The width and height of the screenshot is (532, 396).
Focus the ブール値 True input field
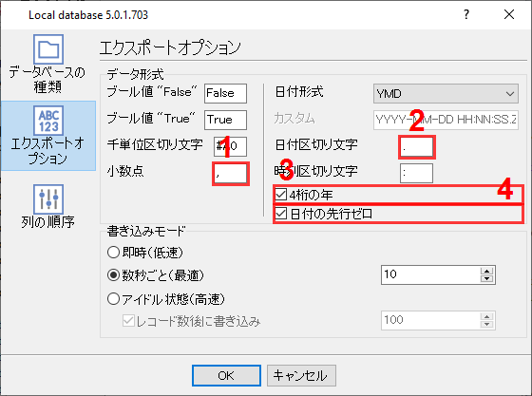225,120
